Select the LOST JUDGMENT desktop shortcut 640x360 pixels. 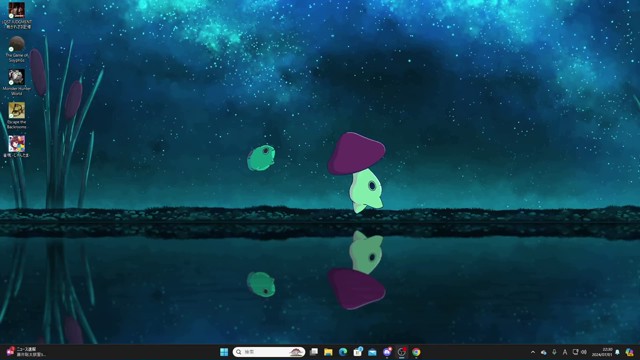coord(17,15)
